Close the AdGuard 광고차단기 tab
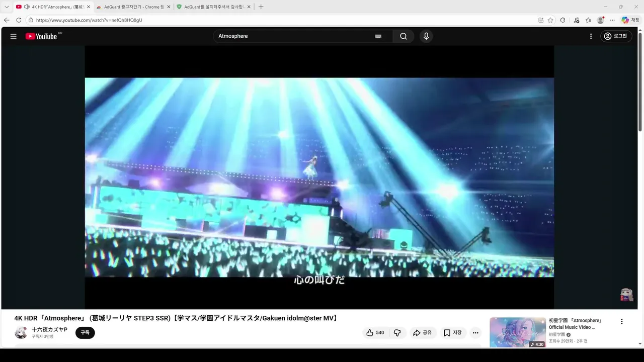 point(169,7)
